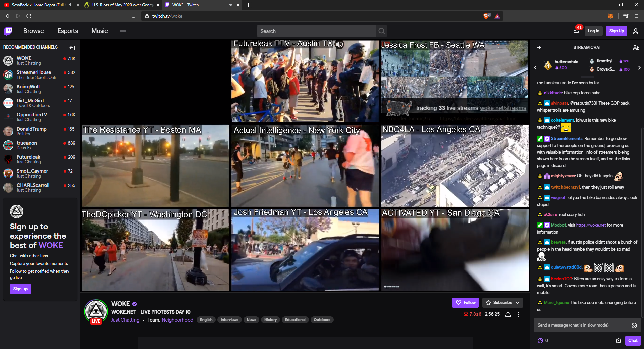Open stream more options vertical dots
The image size is (644, 349).
[518, 314]
